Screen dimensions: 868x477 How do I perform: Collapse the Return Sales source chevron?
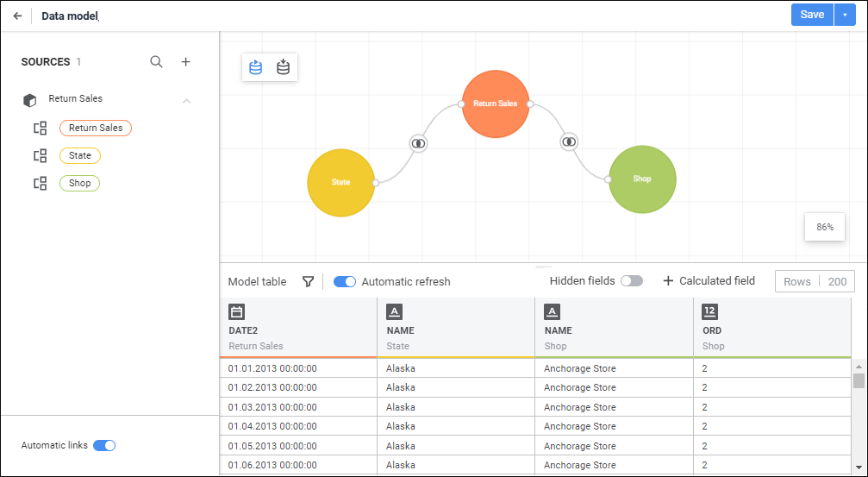[x=186, y=101]
